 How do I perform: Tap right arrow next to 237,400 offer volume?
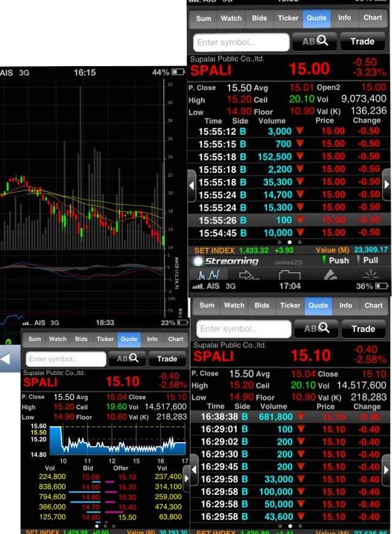click(186, 478)
